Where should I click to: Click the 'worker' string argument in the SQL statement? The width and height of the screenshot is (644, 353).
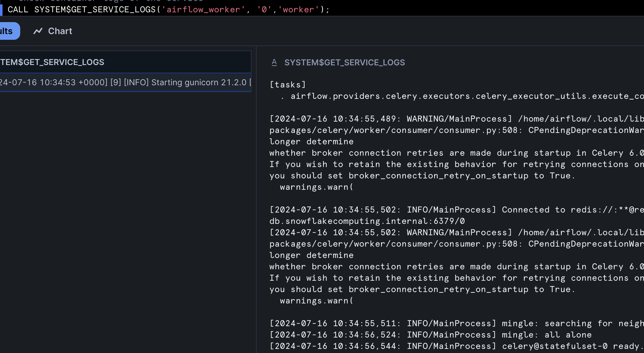coord(298,10)
